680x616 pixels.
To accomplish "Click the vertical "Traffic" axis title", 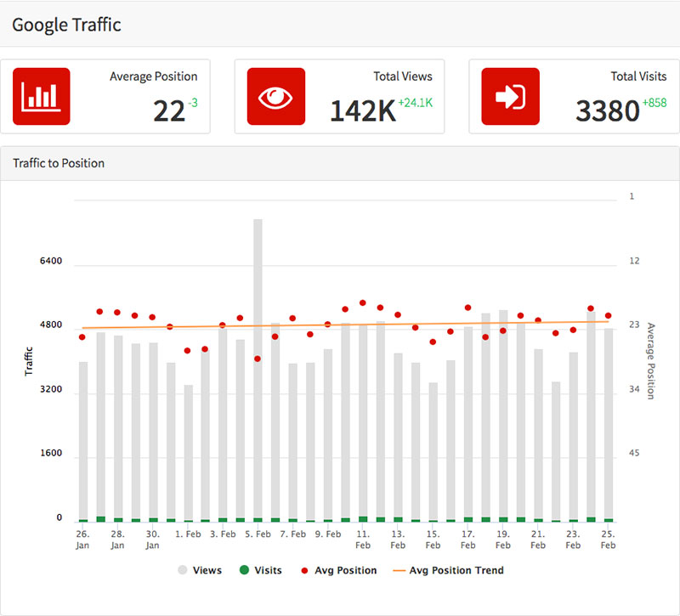I will (29, 361).
